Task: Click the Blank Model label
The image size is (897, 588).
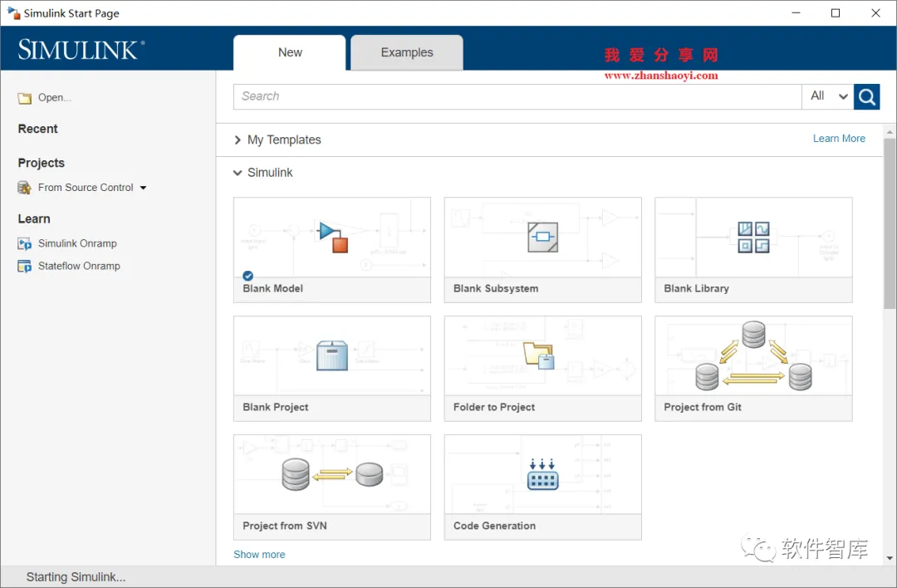Action: (273, 288)
